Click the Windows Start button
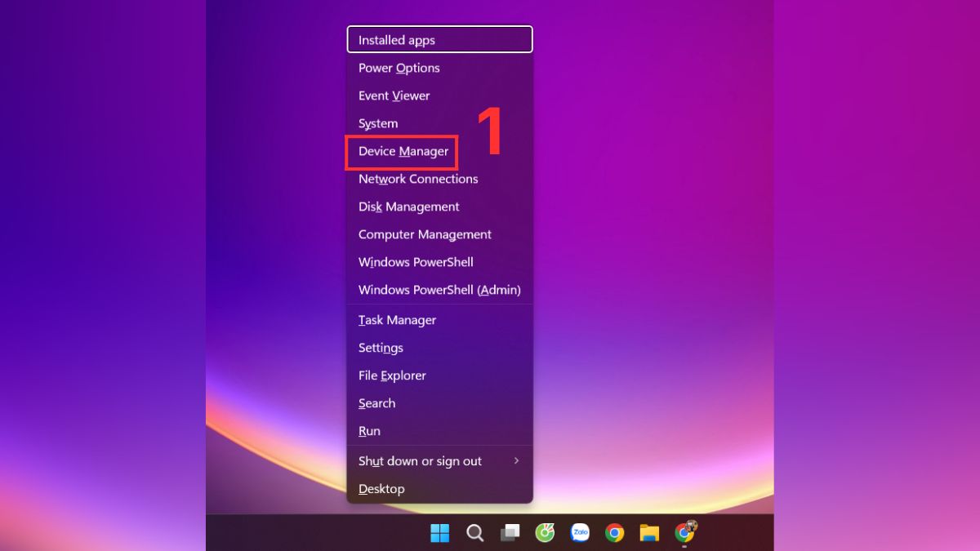This screenshot has height=551, width=980. pyautogui.click(x=439, y=533)
